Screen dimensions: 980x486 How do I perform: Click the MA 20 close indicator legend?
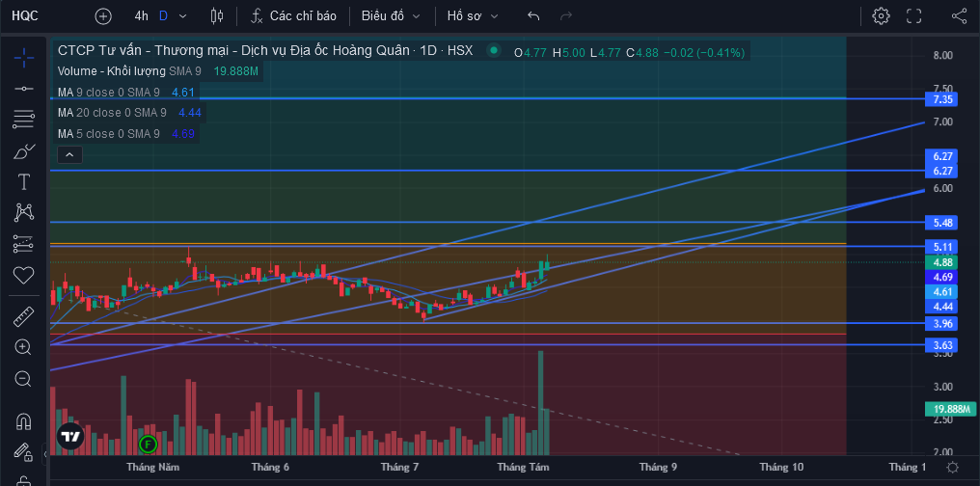point(112,113)
